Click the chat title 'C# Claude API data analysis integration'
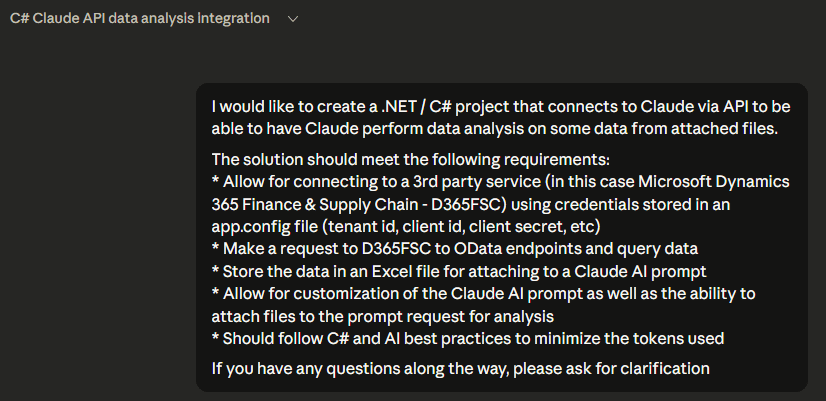Viewport: 826px width, 401px height. pyautogui.click(x=140, y=19)
